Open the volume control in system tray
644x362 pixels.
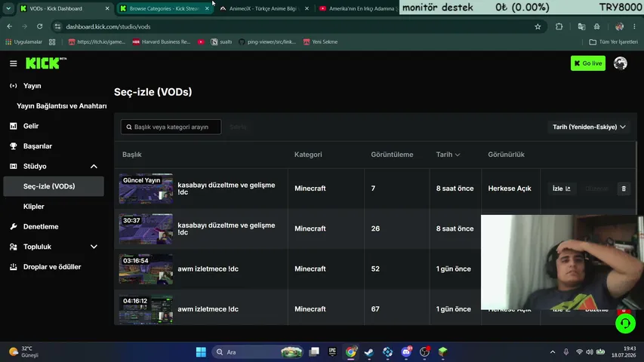590,351
